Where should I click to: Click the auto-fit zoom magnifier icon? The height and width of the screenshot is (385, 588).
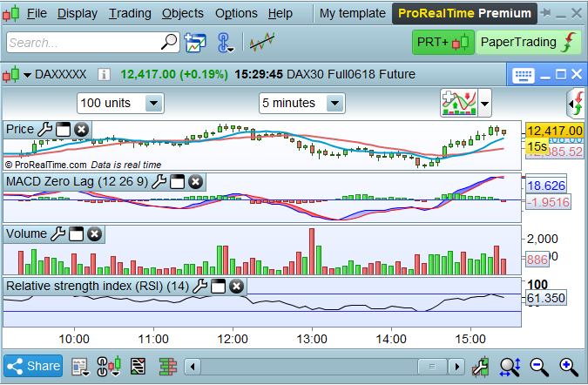(510, 367)
